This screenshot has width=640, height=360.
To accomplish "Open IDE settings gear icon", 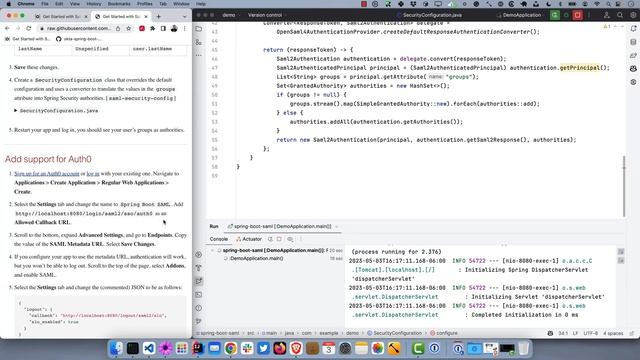I will tap(633, 15).
